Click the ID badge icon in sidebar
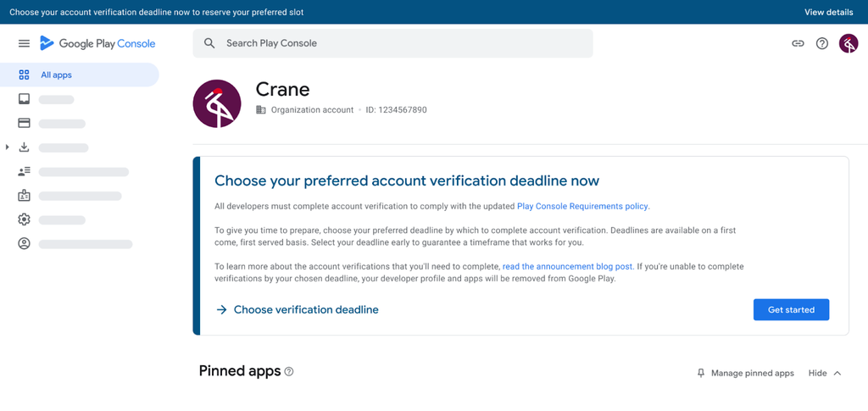The height and width of the screenshot is (411, 868). pos(24,196)
